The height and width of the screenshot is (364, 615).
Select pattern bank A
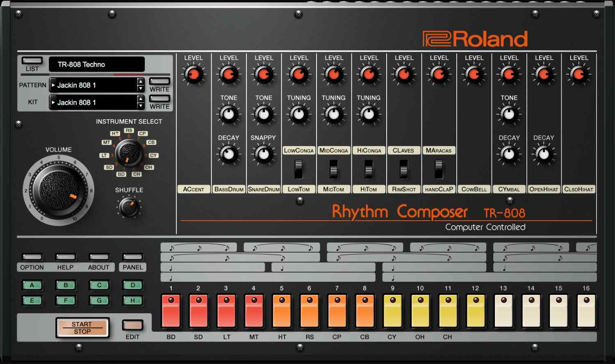32,285
